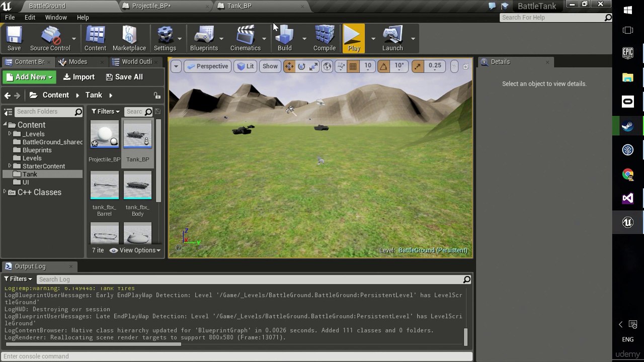Open surface snapping options in viewport
This screenshot has width=644, height=362.
click(341, 66)
